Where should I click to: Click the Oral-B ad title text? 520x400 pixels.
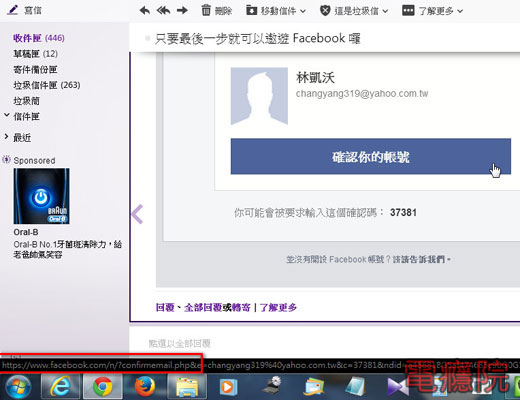pyautogui.click(x=26, y=232)
